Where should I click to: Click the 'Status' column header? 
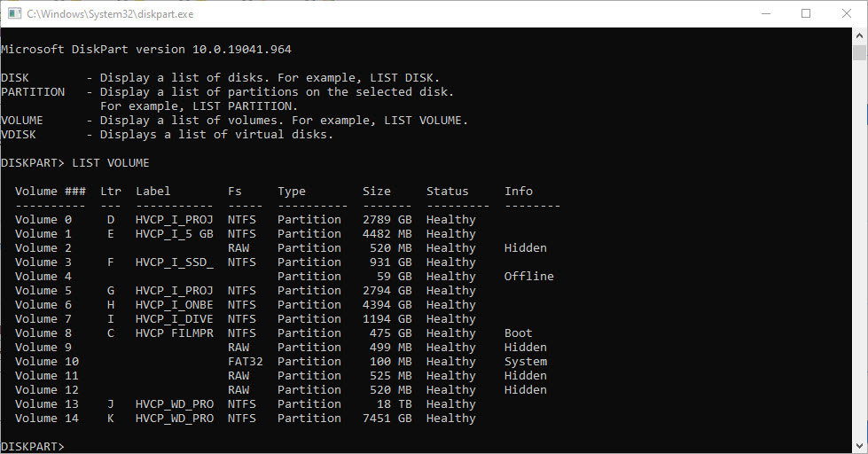point(447,191)
